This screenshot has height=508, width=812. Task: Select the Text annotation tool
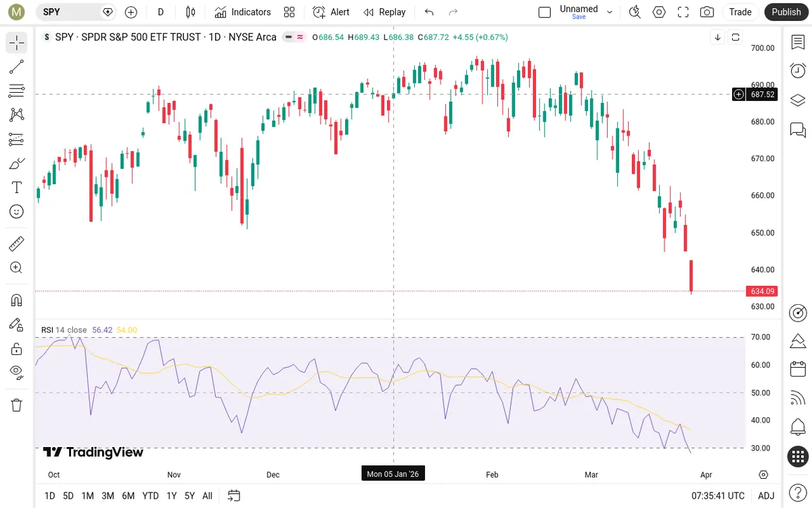17,188
